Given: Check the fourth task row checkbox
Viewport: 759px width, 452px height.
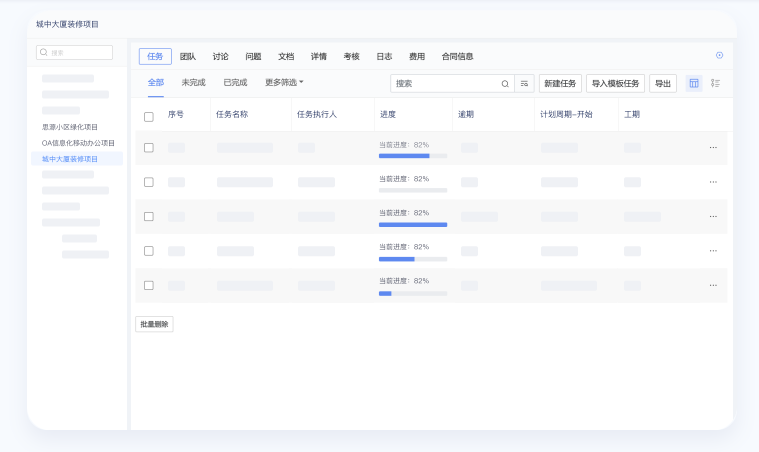Looking at the screenshot, I should point(149,251).
